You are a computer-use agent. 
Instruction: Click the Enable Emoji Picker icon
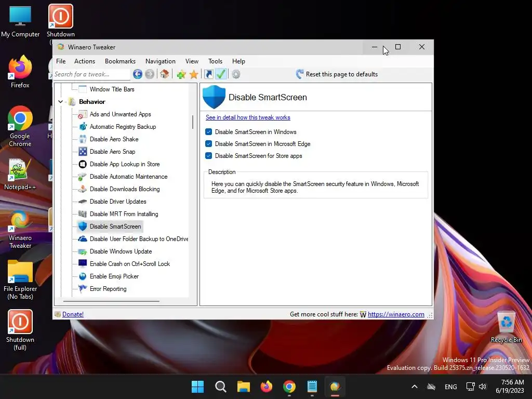pyautogui.click(x=83, y=276)
